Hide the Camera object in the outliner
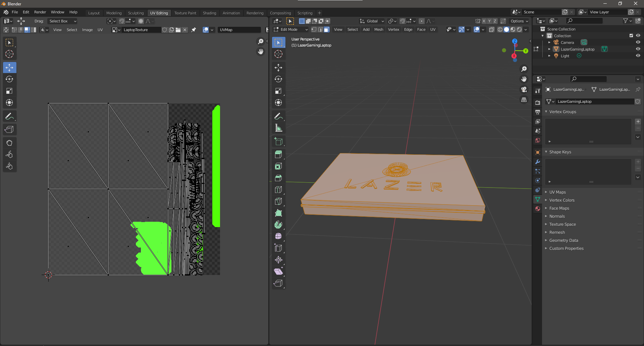 (x=638, y=42)
